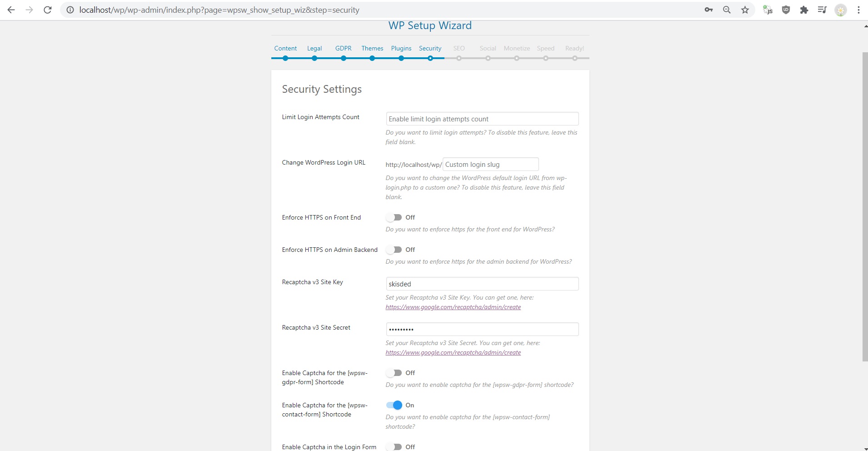Open recaptcha admin link under Site Key

tap(453, 307)
